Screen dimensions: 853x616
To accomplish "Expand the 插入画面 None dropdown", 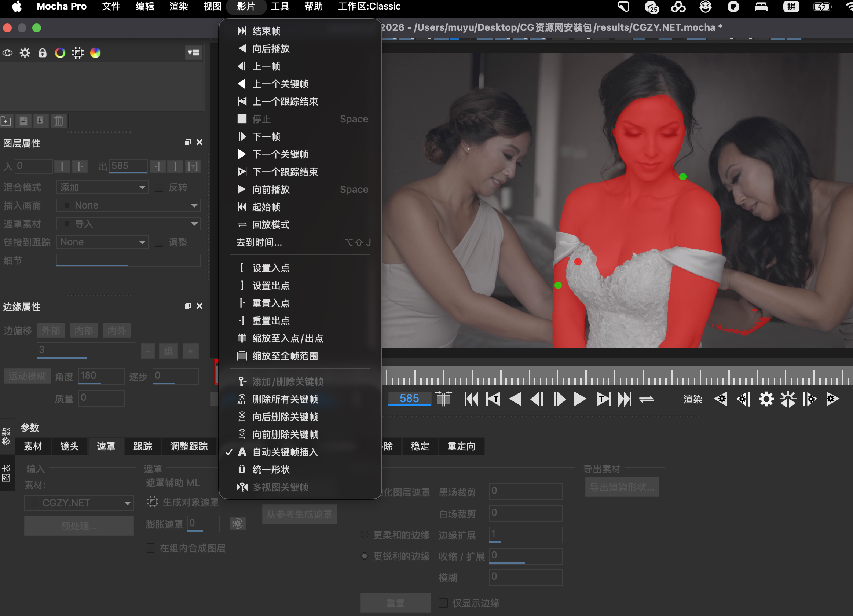I will [x=128, y=205].
